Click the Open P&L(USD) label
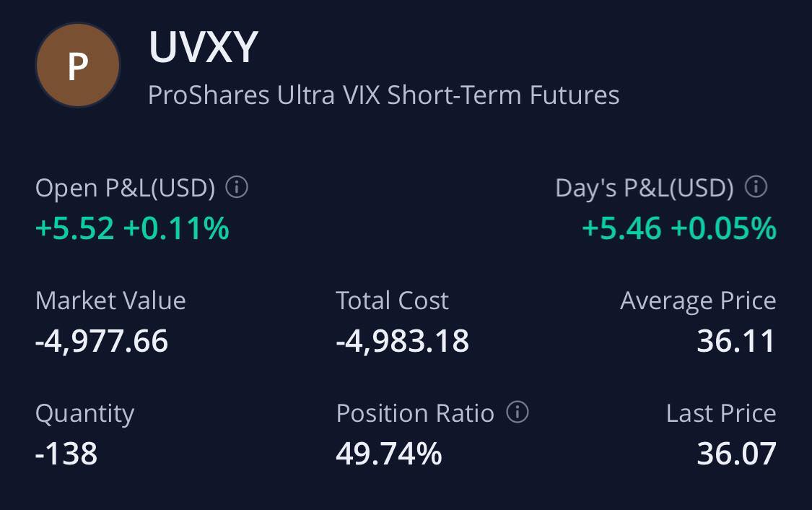812x510 pixels. [126, 188]
